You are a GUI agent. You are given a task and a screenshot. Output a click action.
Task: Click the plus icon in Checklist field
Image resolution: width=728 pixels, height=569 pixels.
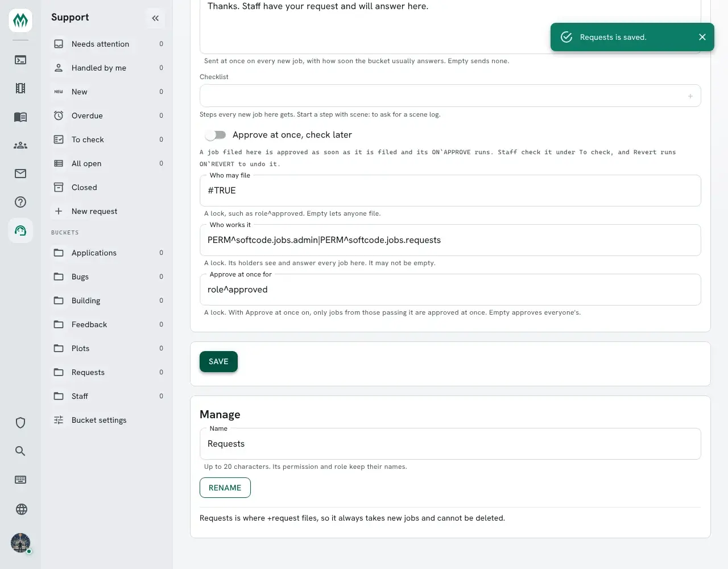tap(690, 96)
